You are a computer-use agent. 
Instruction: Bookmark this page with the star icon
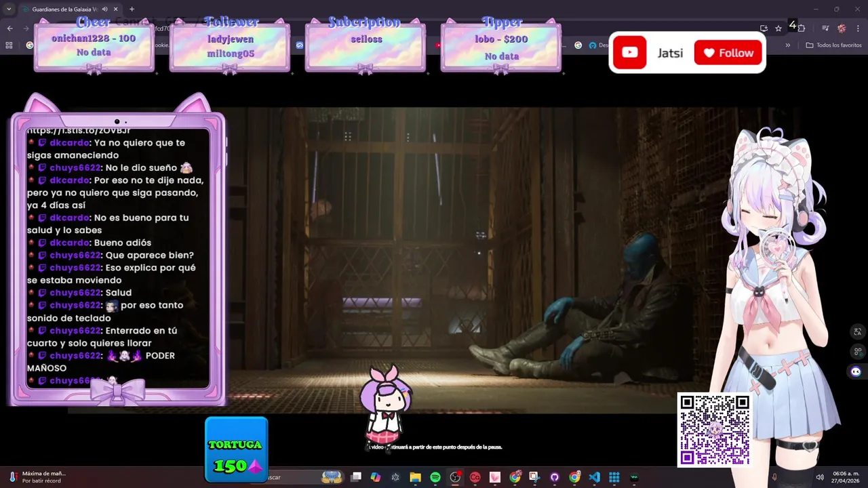pyautogui.click(x=778, y=28)
